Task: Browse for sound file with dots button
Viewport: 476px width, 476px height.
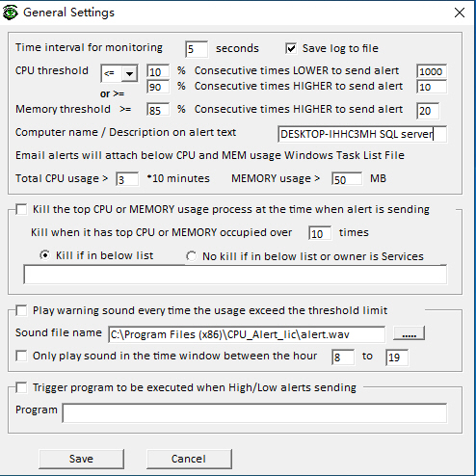Action: click(x=409, y=333)
